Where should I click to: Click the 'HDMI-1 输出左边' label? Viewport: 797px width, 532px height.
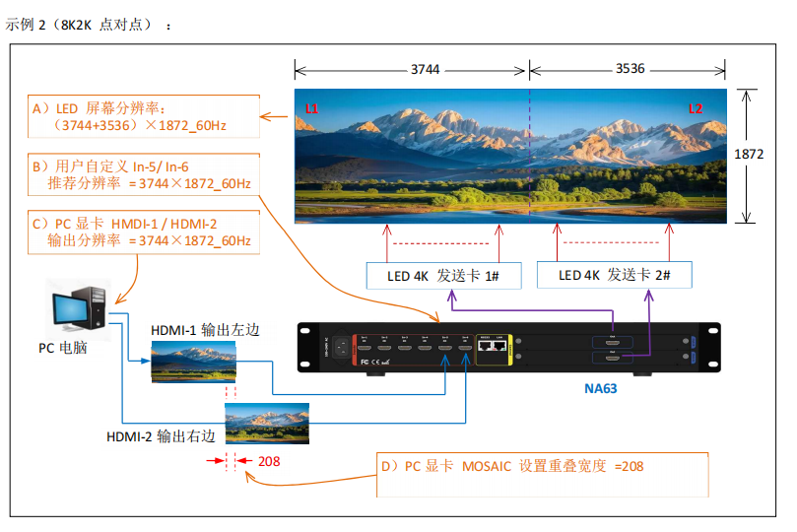(x=205, y=330)
